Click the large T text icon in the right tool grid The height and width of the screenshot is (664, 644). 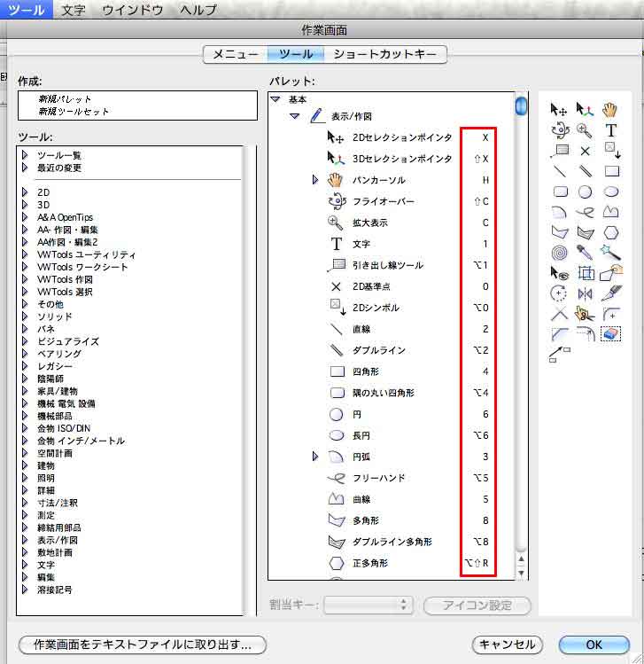point(610,131)
